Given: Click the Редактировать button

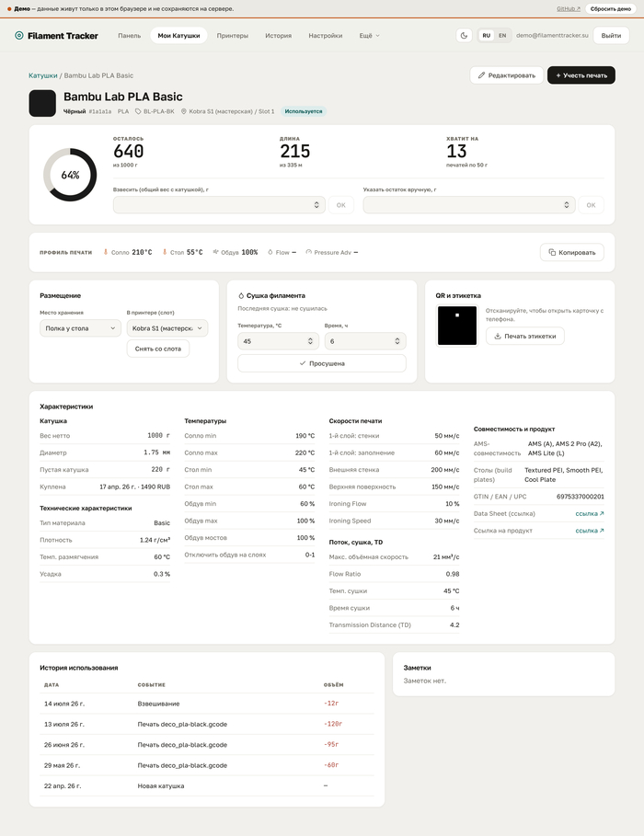Looking at the screenshot, I should [x=506, y=75].
